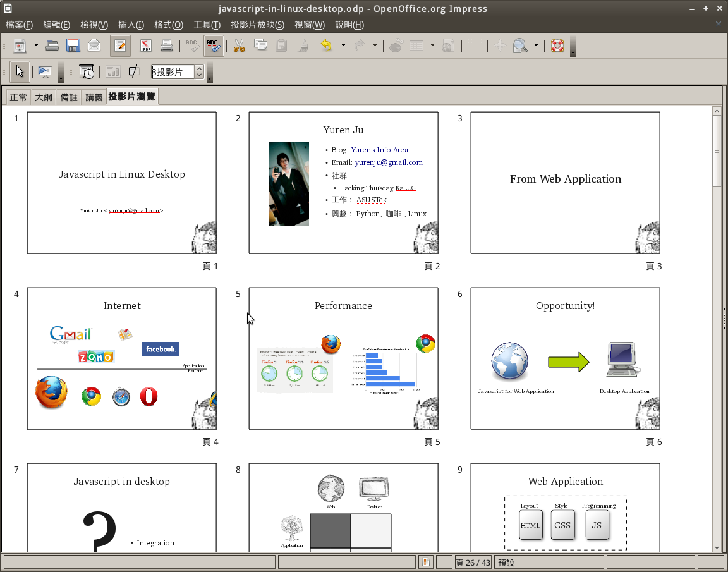
Task: Open the 檔案(F) menu
Action: click(19, 25)
